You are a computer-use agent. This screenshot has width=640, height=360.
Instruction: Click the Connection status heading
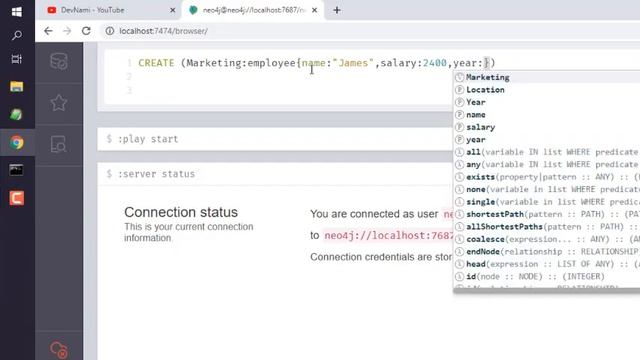[x=181, y=212]
